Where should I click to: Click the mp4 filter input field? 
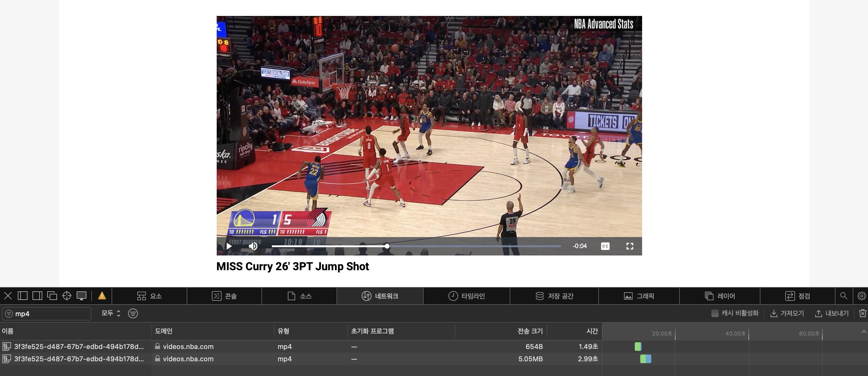(47, 314)
